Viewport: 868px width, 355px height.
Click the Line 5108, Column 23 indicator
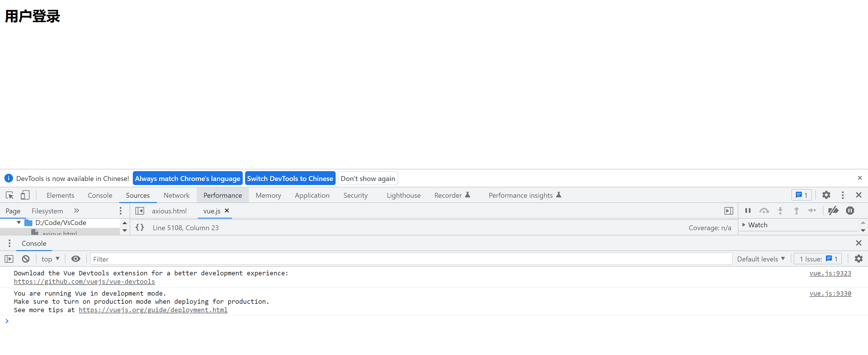coord(186,228)
